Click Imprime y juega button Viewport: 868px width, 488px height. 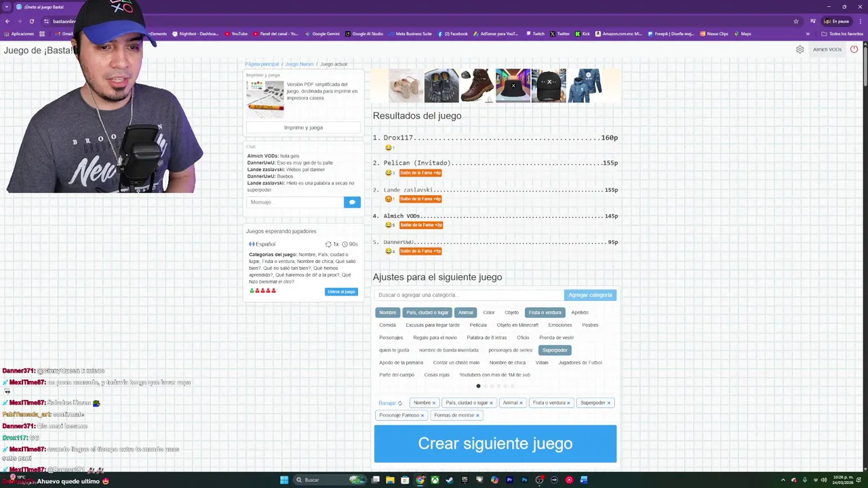tap(303, 127)
